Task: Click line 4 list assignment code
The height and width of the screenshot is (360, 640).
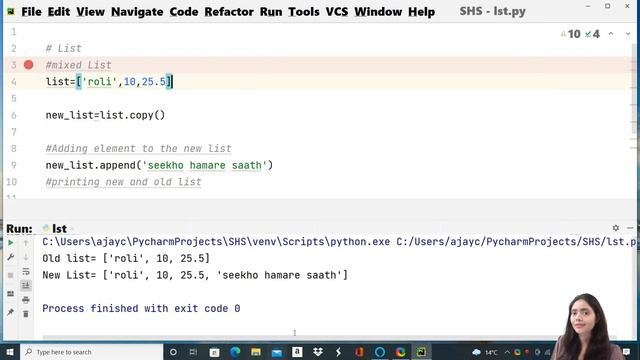Action: (x=109, y=82)
